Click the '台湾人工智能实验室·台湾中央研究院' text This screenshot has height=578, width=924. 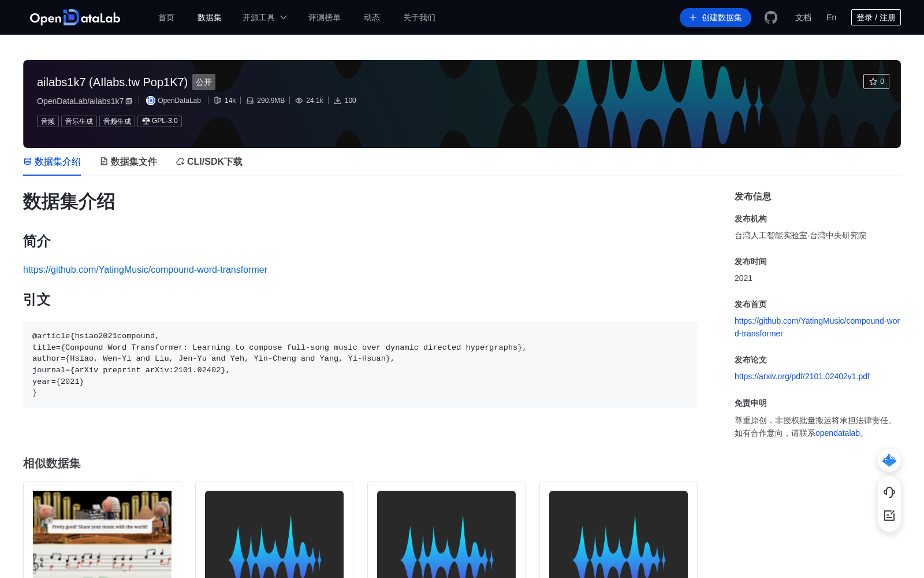(x=800, y=235)
